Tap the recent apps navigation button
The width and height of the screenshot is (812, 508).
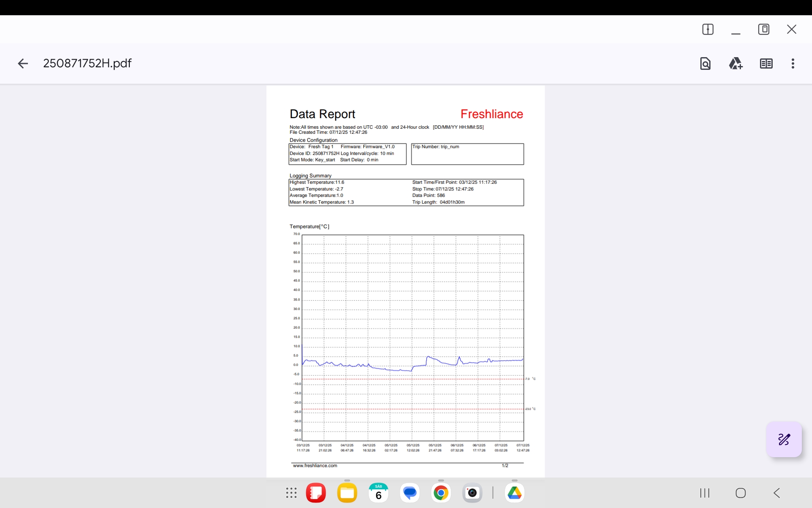pos(705,493)
